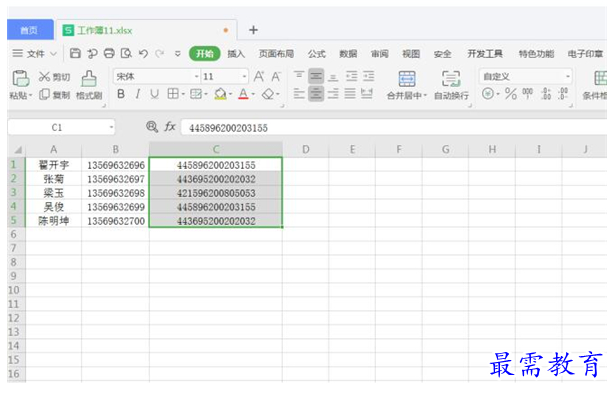This screenshot has height=396, width=611.
Task: Toggle Italic formatting
Action: click(138, 94)
